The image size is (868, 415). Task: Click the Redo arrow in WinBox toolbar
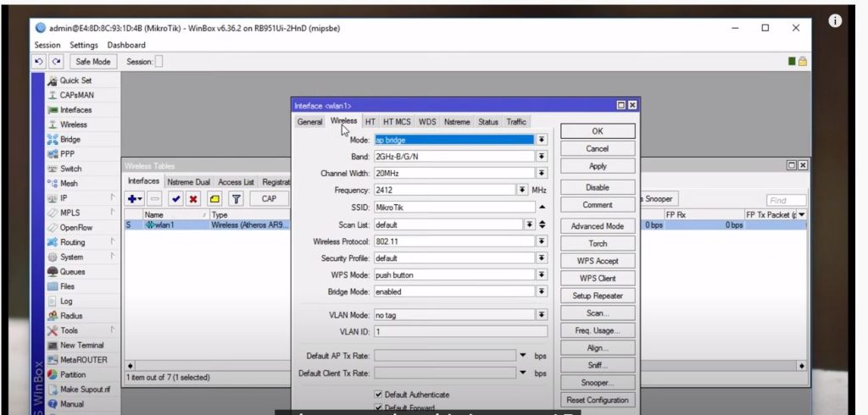[x=57, y=62]
